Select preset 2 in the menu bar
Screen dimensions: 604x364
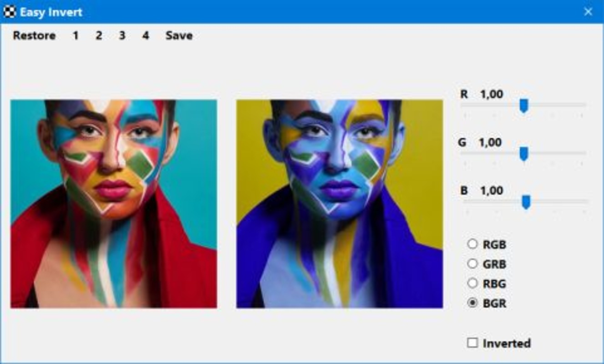tap(99, 35)
